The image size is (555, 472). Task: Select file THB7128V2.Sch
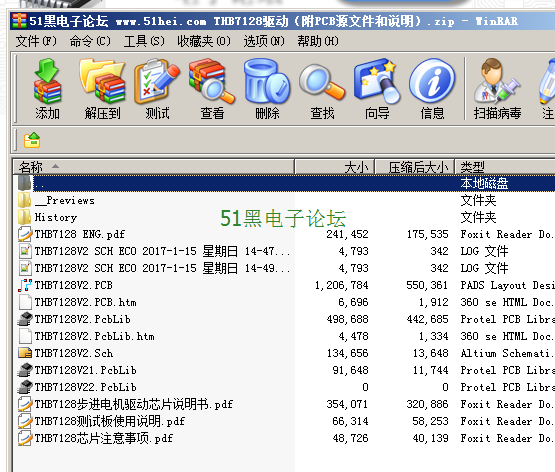click(74, 353)
